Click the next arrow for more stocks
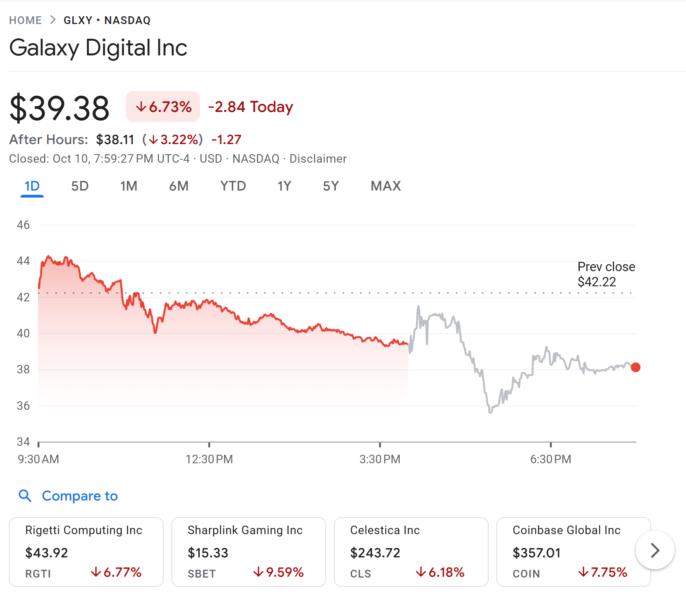The image size is (686, 600). point(655,550)
